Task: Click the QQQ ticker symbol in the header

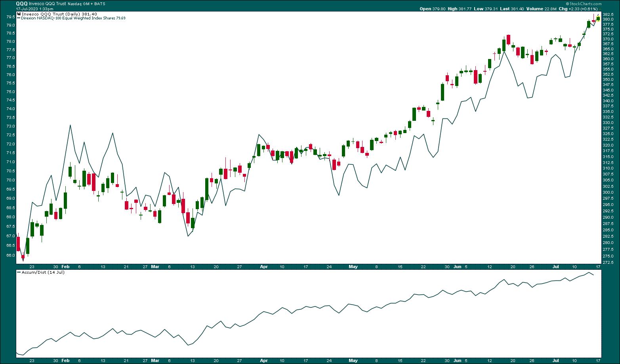Action: pos(21,3)
